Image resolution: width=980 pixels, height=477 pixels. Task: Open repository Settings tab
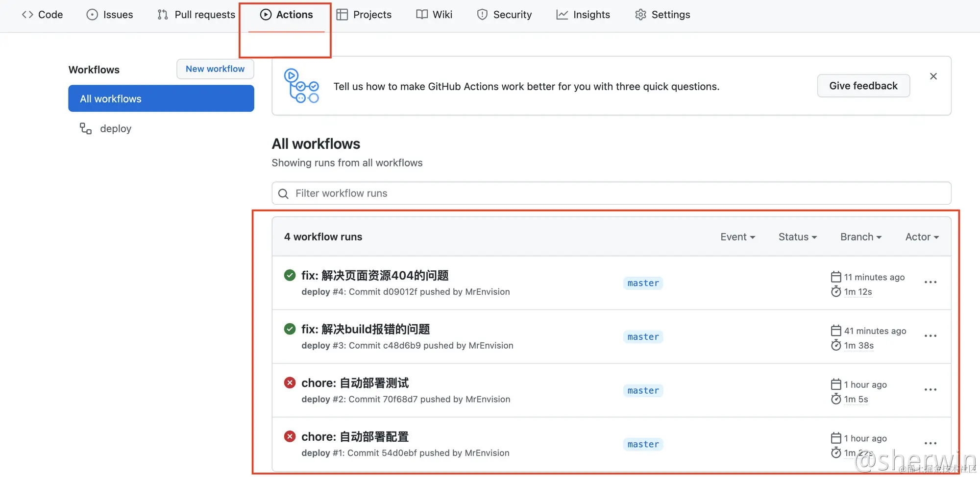click(662, 15)
